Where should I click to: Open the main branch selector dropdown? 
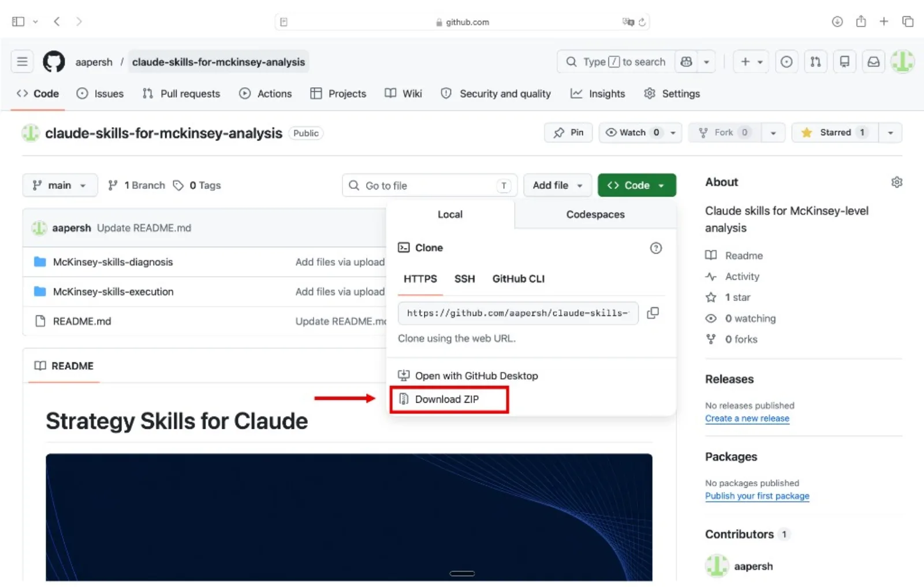click(x=60, y=185)
